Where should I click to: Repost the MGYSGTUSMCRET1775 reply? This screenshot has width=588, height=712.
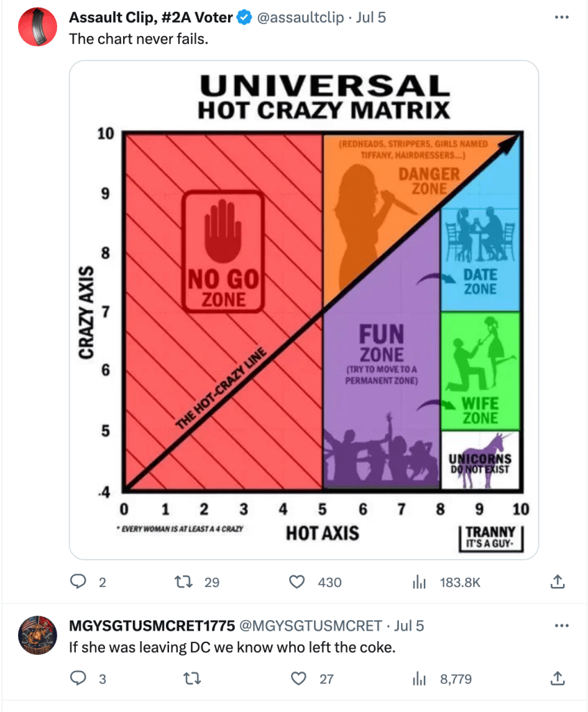point(187,679)
